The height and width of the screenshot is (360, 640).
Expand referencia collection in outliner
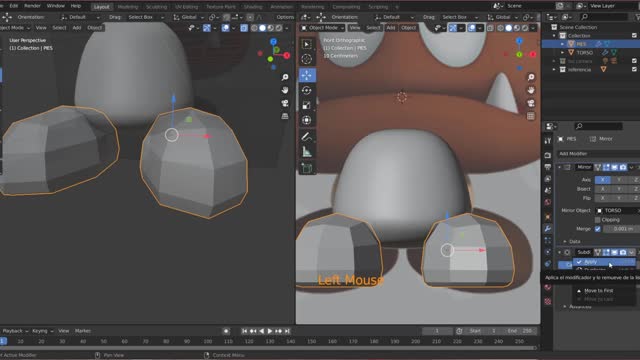click(554, 69)
